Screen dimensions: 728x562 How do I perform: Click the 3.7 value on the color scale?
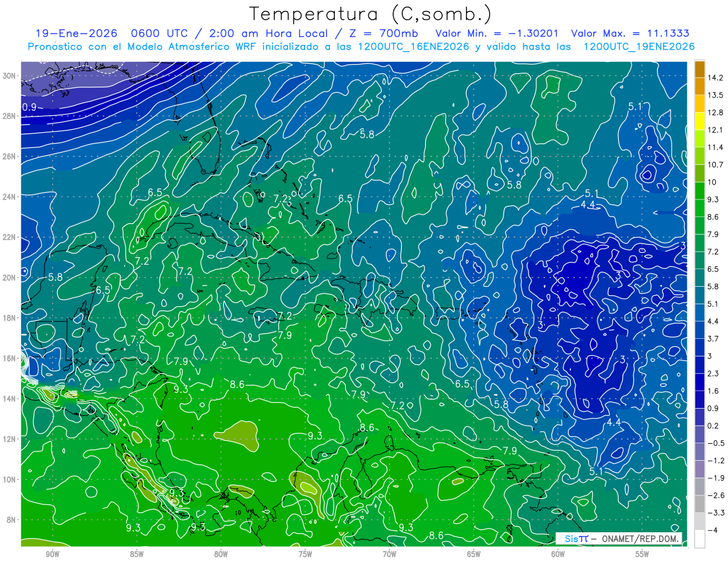pyautogui.click(x=713, y=338)
